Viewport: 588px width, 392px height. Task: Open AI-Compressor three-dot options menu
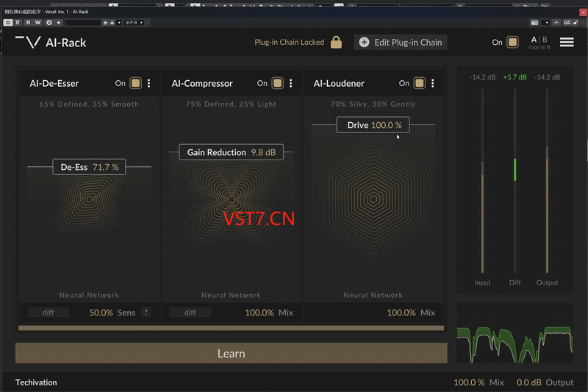pyautogui.click(x=290, y=83)
